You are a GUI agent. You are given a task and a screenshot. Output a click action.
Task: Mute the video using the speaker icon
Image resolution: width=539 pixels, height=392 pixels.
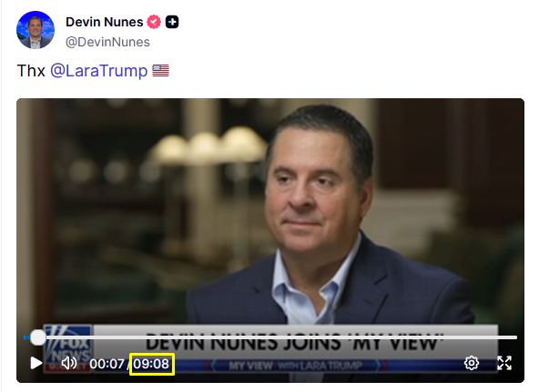pyautogui.click(x=69, y=363)
